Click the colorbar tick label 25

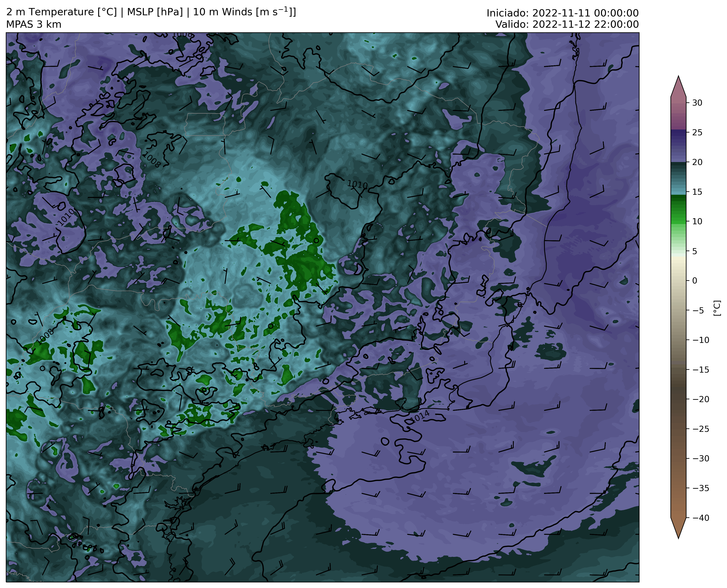coord(697,132)
